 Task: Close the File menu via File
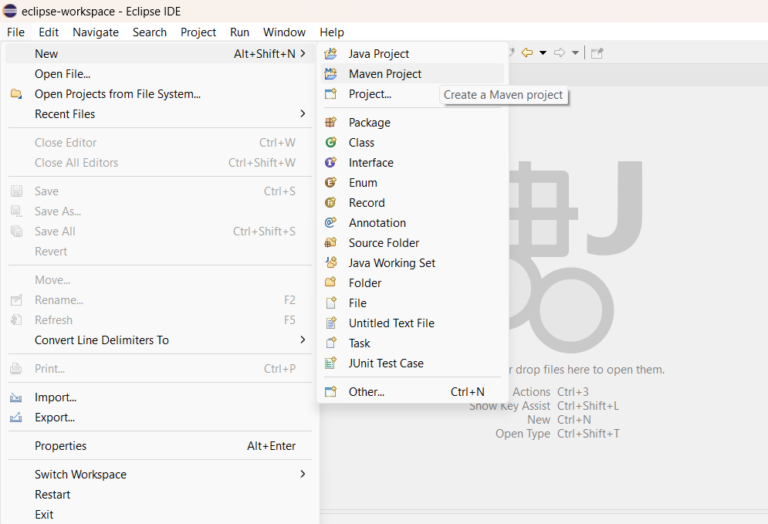(16, 32)
